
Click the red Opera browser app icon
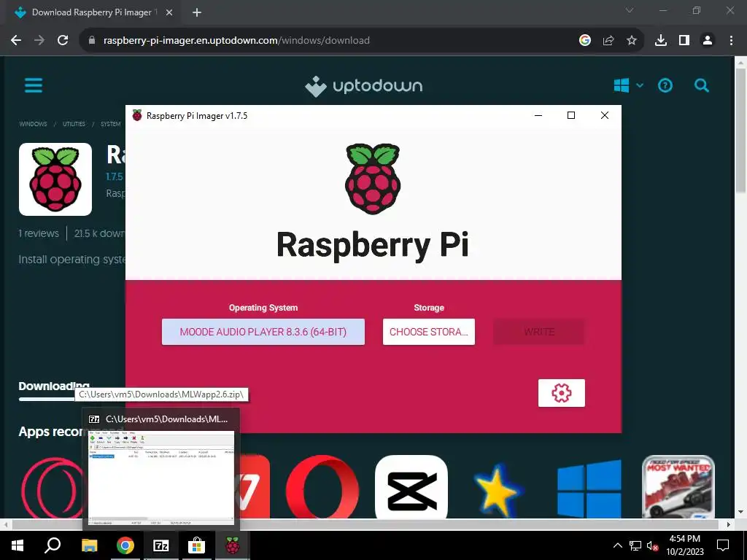tap(322, 486)
